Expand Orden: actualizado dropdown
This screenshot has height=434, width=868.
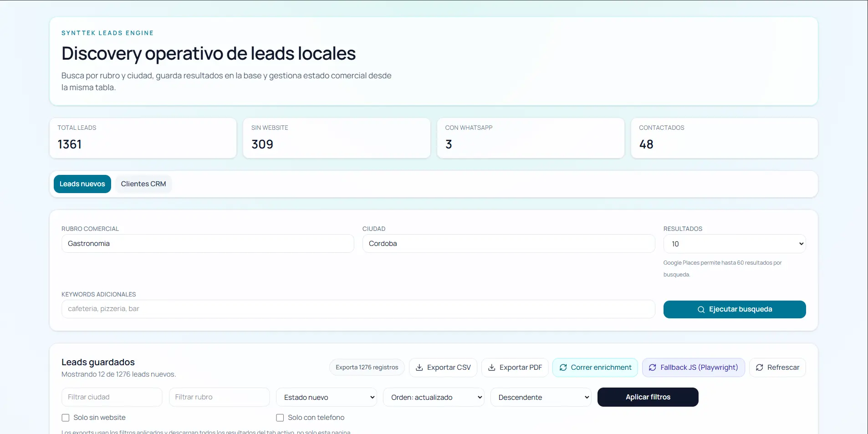click(x=434, y=397)
